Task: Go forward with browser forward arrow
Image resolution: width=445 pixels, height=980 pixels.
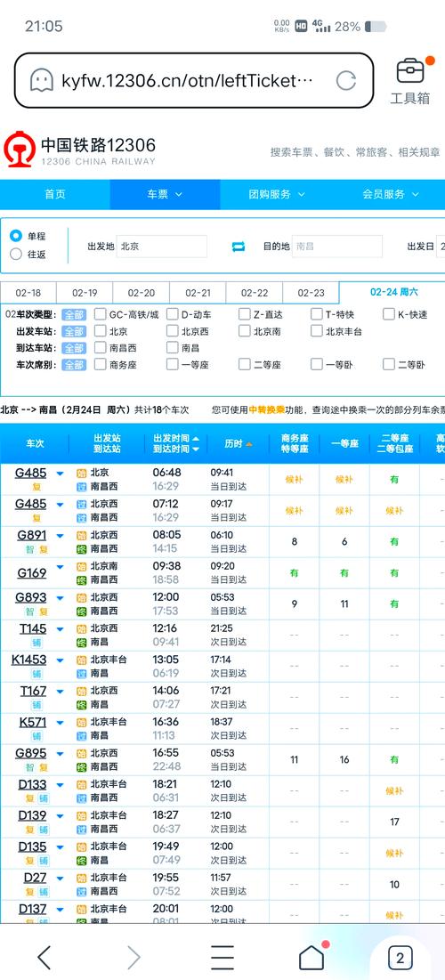Action: [133, 957]
